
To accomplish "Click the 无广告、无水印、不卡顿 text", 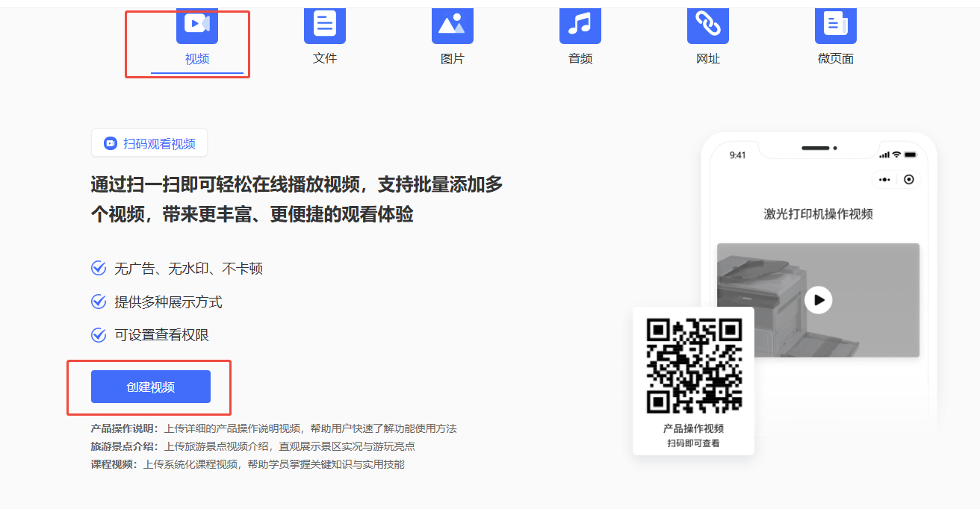I will point(189,268).
